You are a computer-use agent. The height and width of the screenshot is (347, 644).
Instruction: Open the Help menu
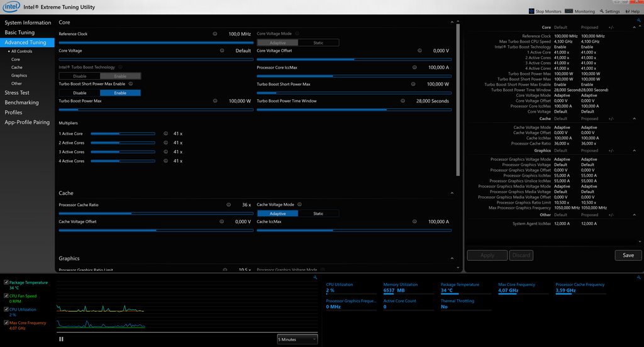633,11
